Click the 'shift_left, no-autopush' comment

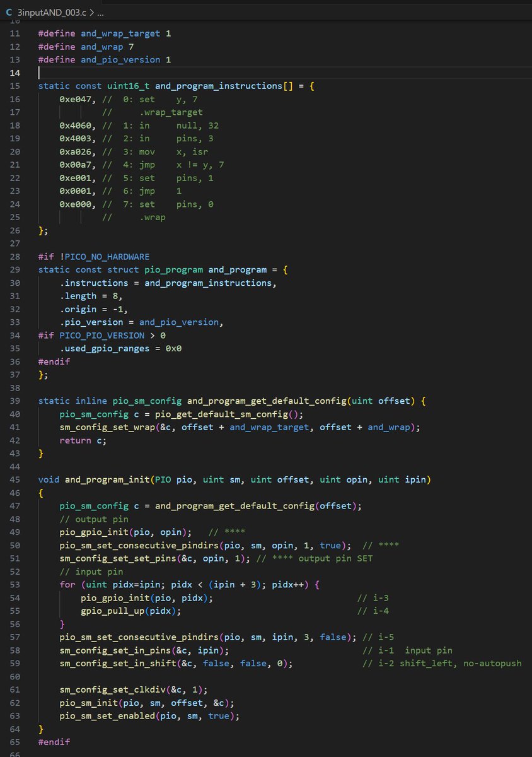[460, 664]
